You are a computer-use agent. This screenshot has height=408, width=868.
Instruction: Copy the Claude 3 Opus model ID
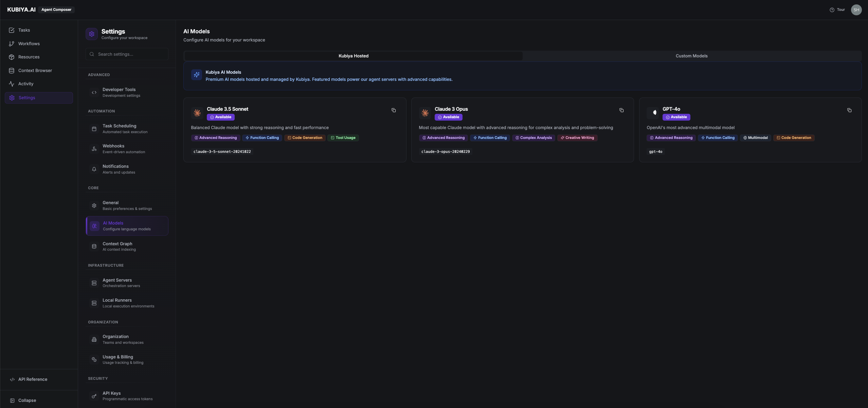(621, 110)
